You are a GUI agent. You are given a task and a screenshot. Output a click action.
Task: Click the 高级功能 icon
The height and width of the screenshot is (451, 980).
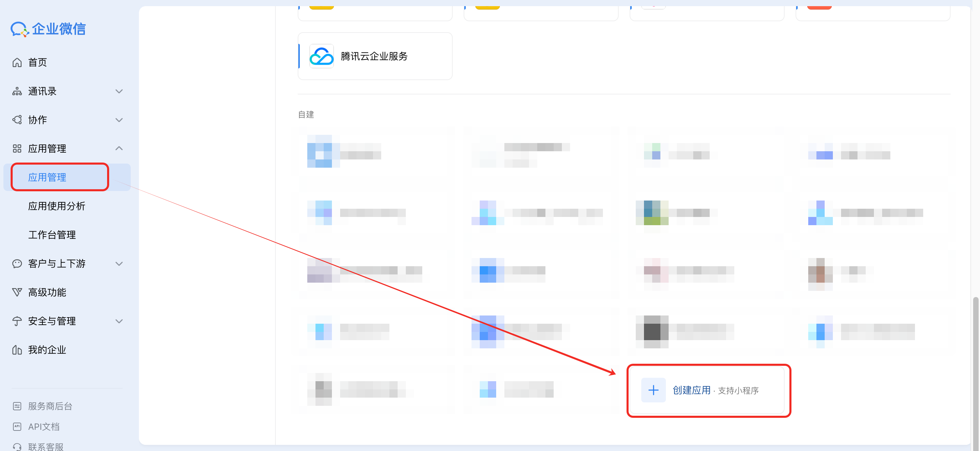[17, 292]
